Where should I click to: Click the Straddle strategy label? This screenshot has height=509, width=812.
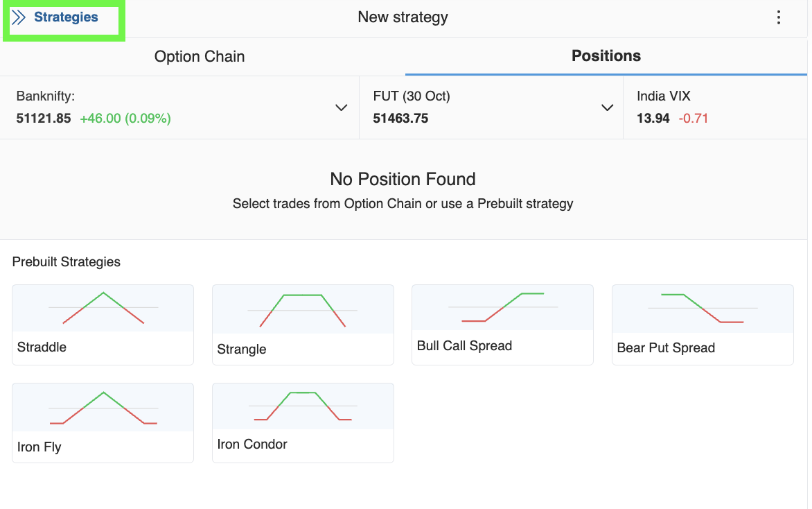[x=42, y=347]
